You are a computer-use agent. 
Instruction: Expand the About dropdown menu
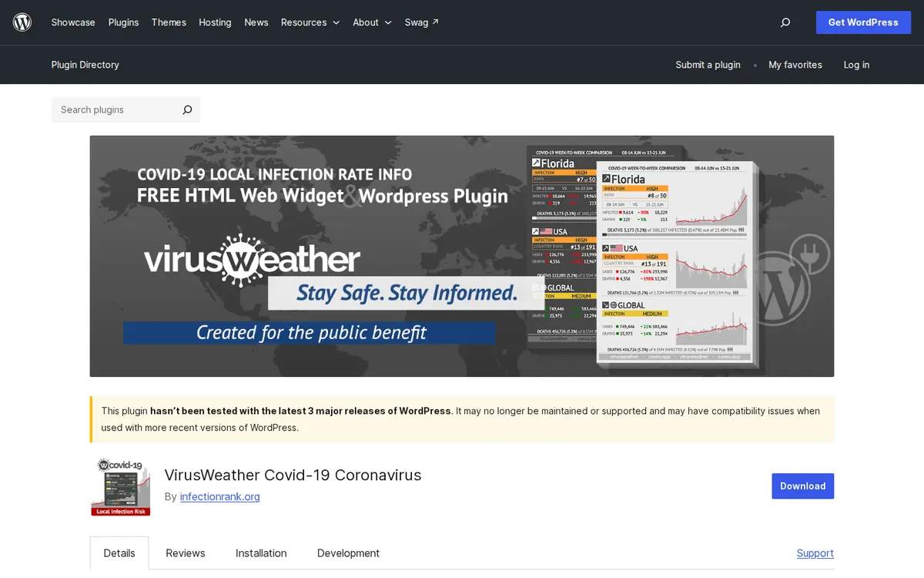tap(372, 22)
